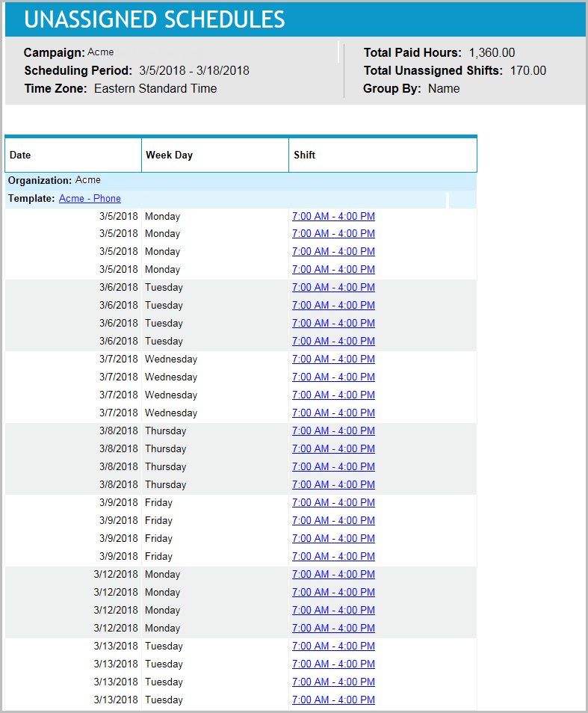Open the first 3/7/2018 Wednesday shift link
This screenshot has width=588, height=713.
point(333,359)
